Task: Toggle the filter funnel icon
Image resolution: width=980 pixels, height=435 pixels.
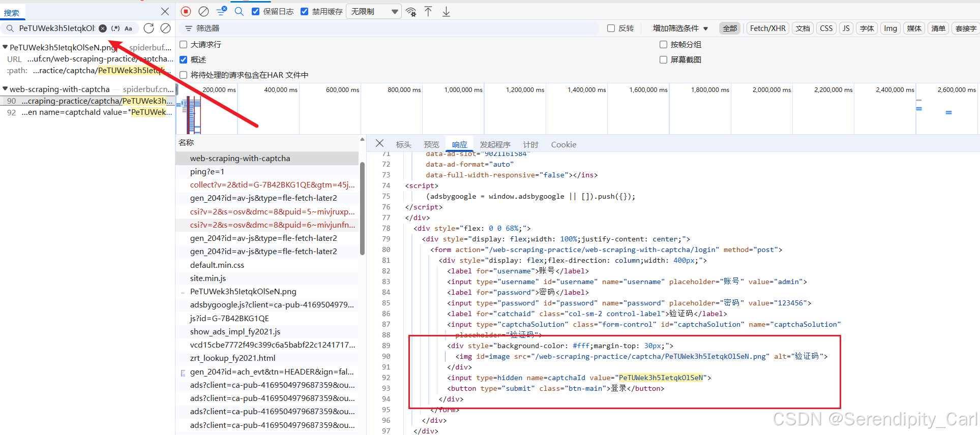Action: point(222,11)
